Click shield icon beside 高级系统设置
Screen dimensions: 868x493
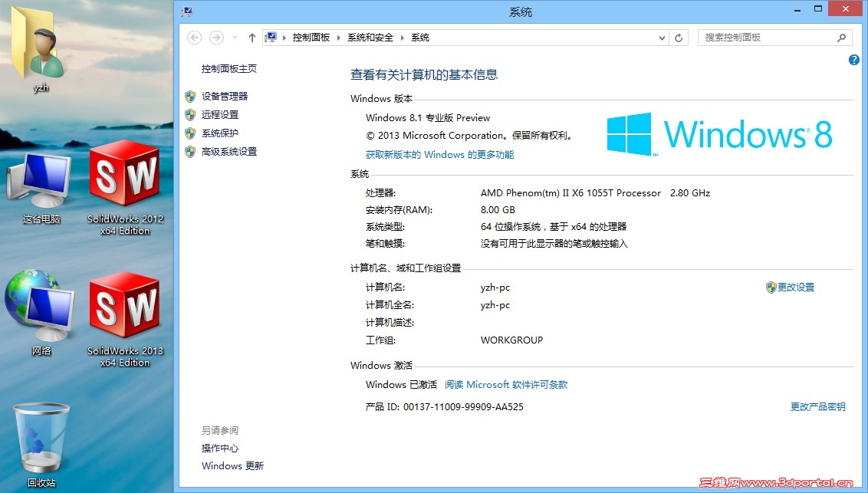coord(190,152)
